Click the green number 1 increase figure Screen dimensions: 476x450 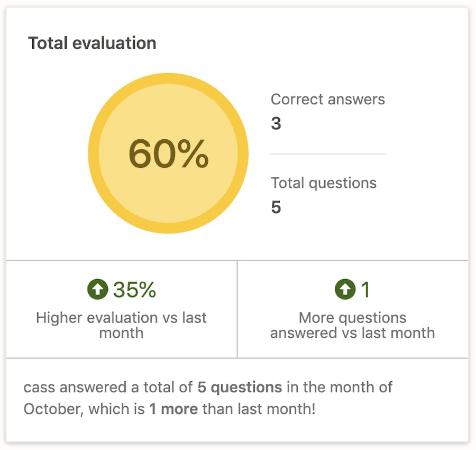365,290
